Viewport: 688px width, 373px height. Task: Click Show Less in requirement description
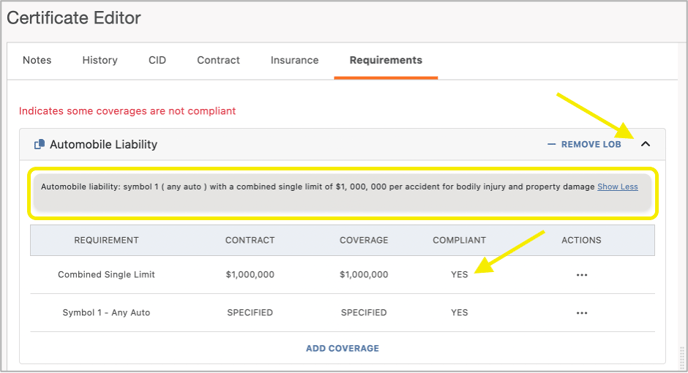[x=617, y=187]
